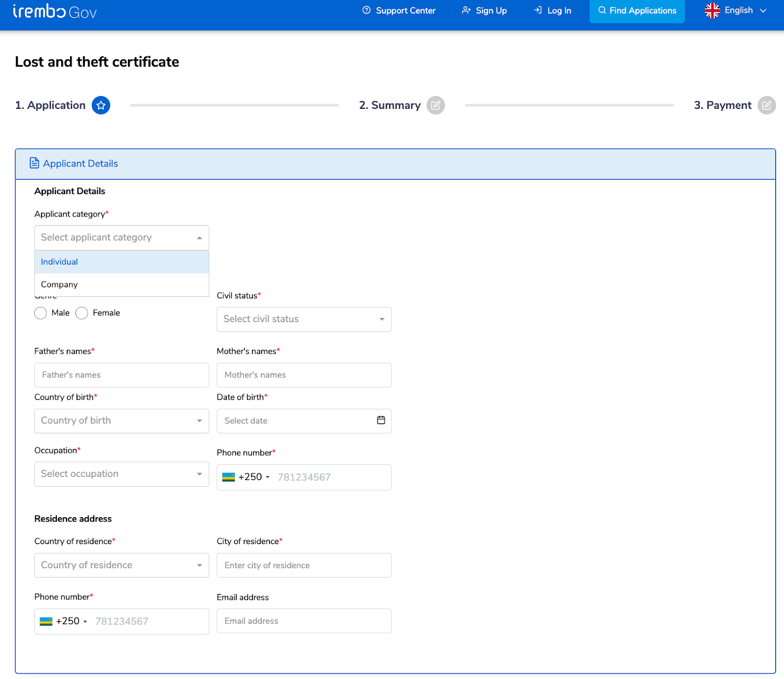
Task: Click the Father's names input field
Action: pyautogui.click(x=122, y=375)
